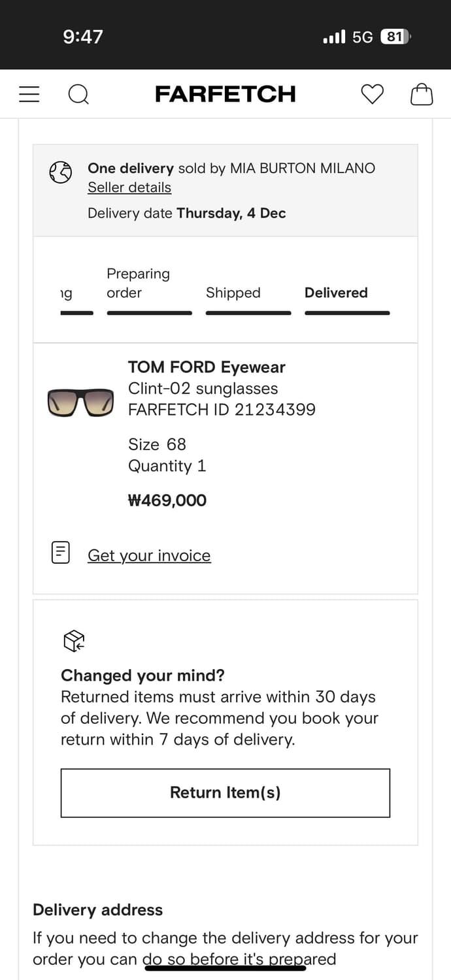This screenshot has width=451, height=980.
Task: Tap the Tom Ford sunglasses thumbnail
Action: pos(80,402)
